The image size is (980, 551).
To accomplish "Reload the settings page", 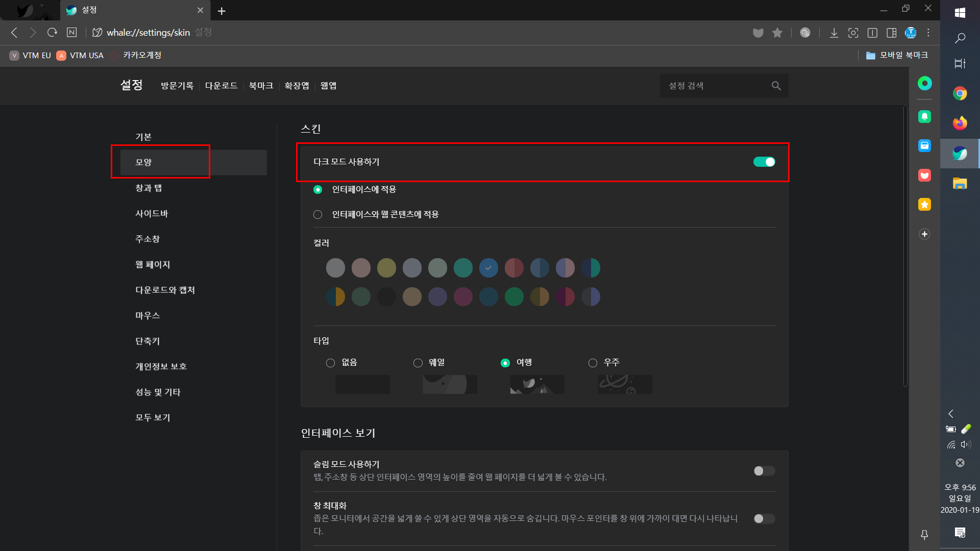I will (52, 33).
